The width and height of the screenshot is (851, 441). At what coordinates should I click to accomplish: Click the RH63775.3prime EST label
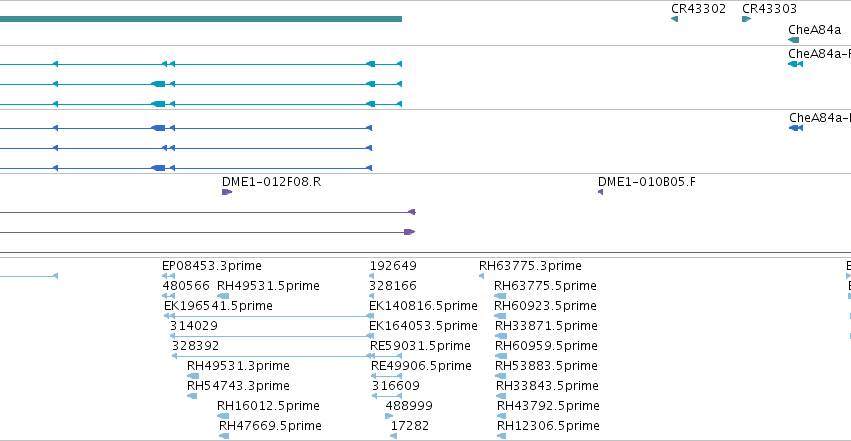(x=530, y=266)
